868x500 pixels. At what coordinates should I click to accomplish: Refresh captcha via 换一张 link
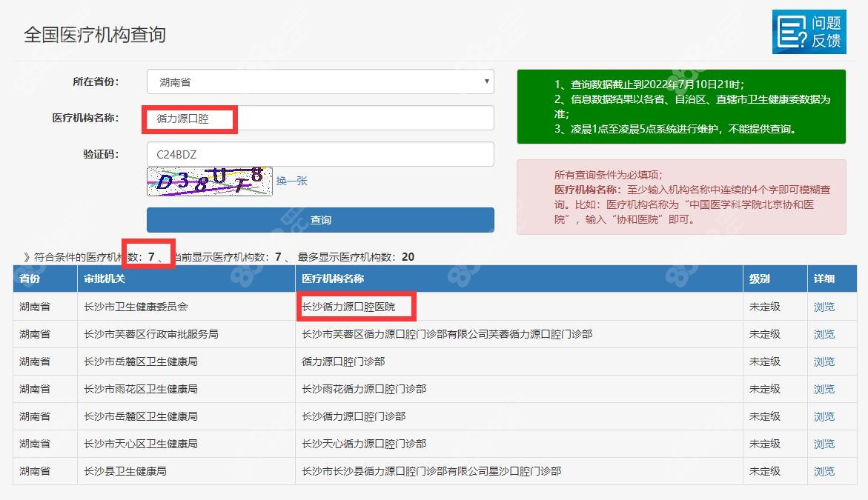292,181
